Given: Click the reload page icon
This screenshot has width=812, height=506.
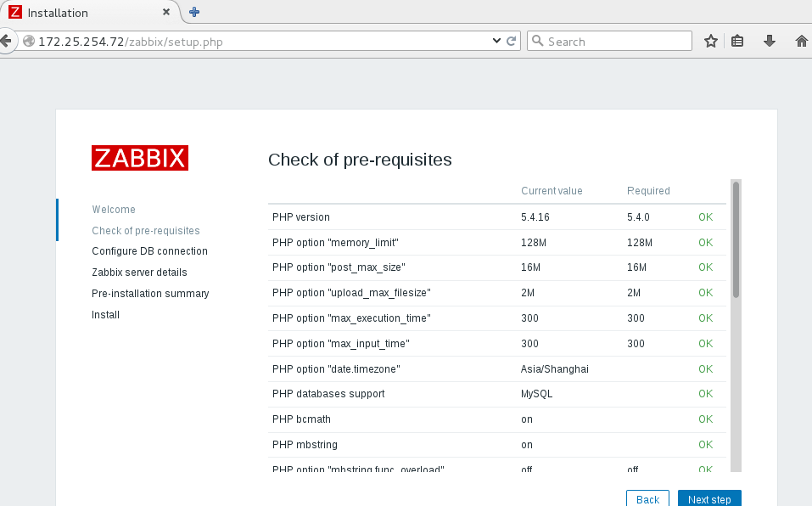Looking at the screenshot, I should point(511,41).
